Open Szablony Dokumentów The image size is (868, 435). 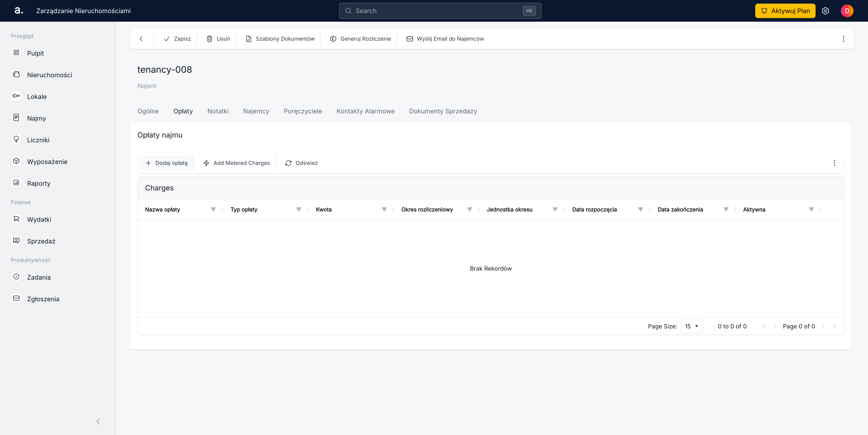[x=280, y=39]
